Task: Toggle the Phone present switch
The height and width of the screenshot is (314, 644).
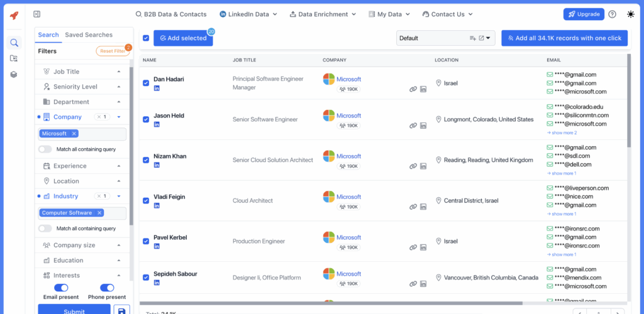Action: point(107,288)
